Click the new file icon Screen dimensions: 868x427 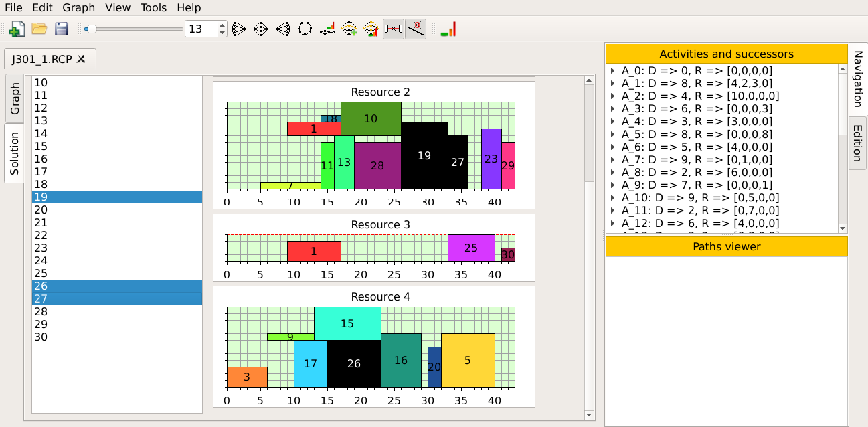click(x=17, y=29)
